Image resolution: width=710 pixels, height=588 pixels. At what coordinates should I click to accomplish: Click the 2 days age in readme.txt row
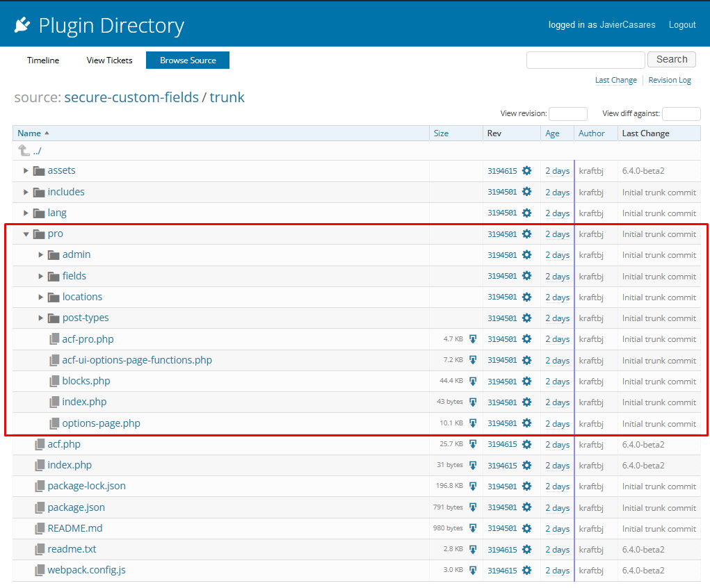point(558,550)
